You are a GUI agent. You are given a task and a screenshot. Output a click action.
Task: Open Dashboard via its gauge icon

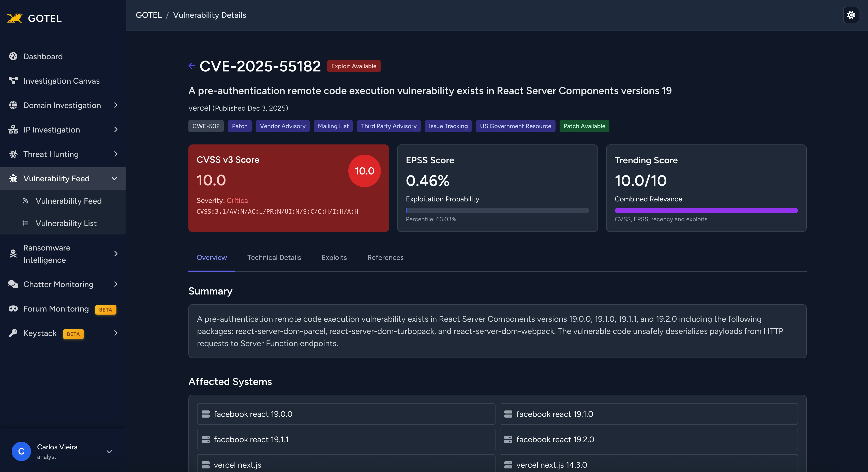[13, 56]
